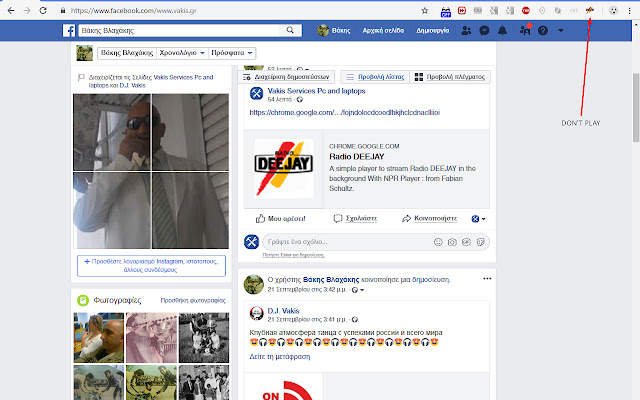Click the blue OFF extension icon

tap(445, 12)
